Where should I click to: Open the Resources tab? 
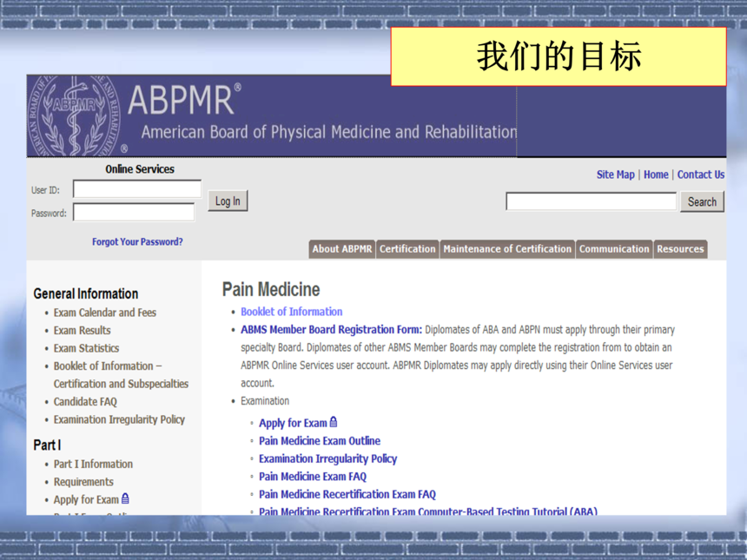tap(680, 249)
